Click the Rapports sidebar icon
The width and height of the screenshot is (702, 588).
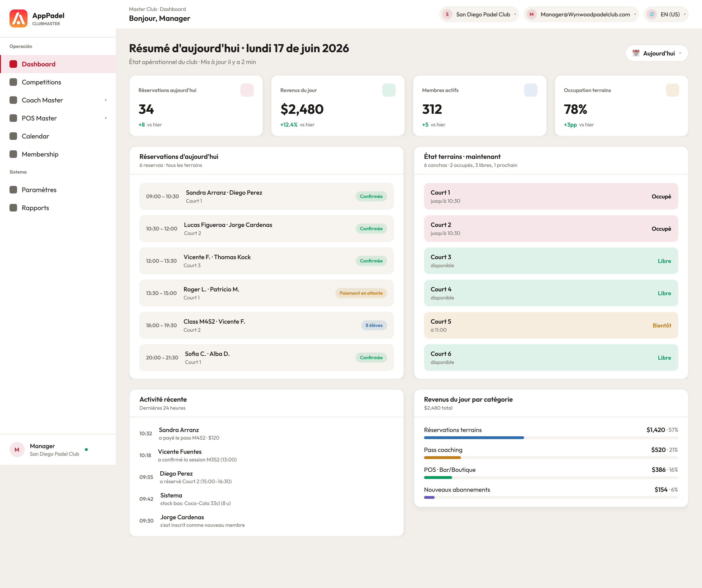pyautogui.click(x=13, y=208)
